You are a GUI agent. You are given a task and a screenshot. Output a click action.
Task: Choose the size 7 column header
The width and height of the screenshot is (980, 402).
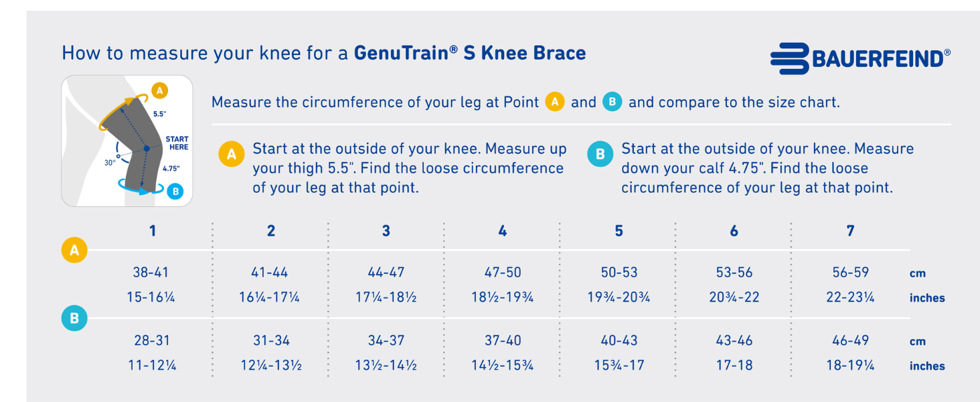850,231
